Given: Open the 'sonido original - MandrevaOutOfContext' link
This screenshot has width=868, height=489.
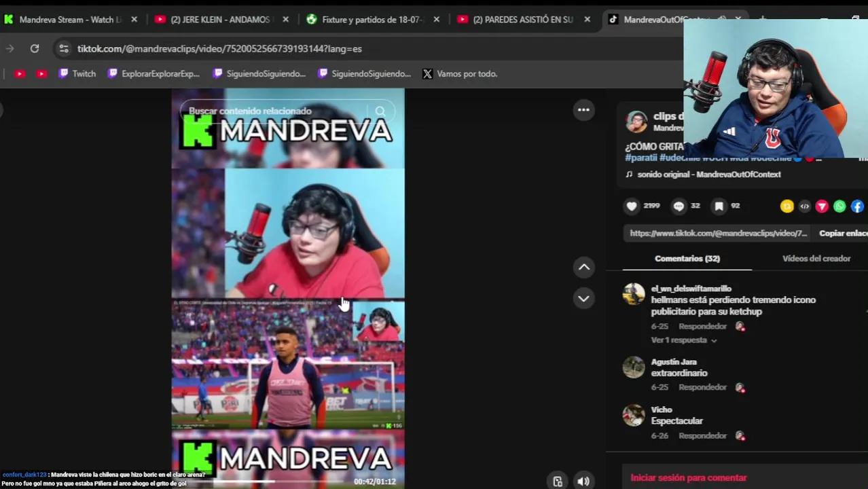Looking at the screenshot, I should [x=709, y=175].
